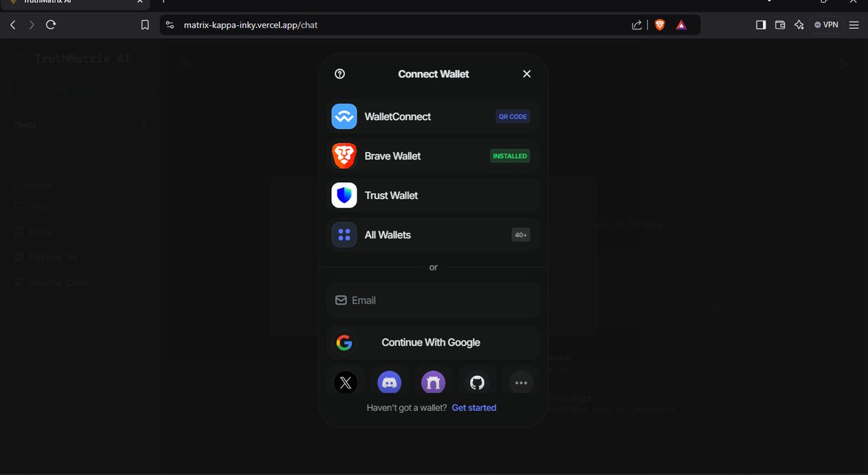Focus the Email input field

(433, 300)
